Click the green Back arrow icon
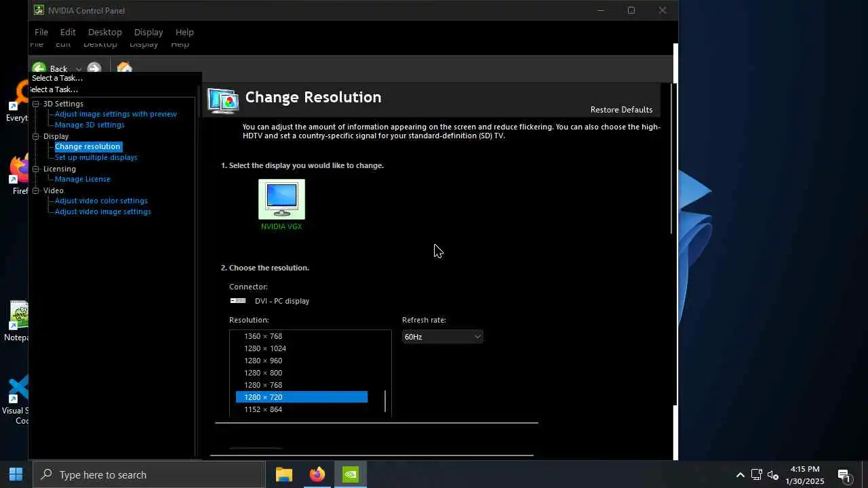This screenshot has height=488, width=868. [39, 68]
